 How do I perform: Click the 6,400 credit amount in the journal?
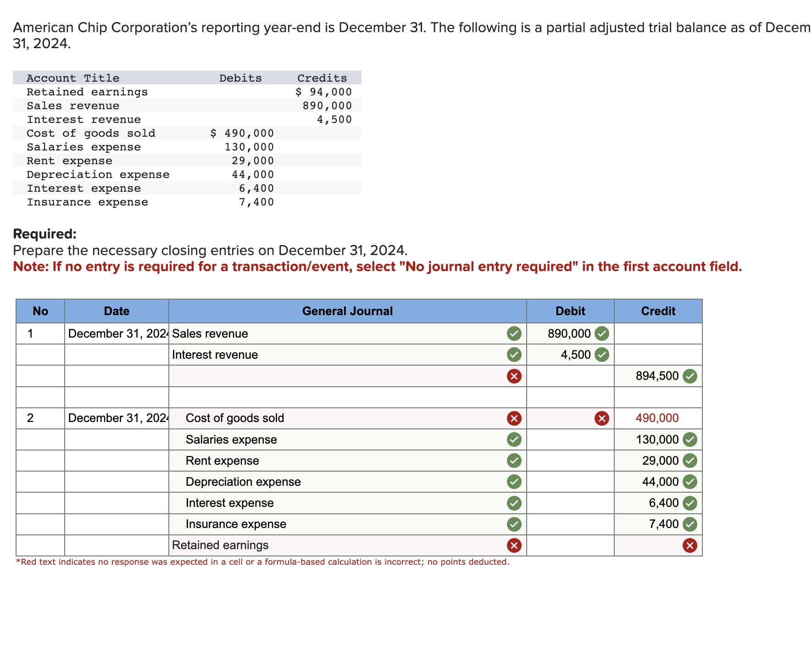point(664,503)
